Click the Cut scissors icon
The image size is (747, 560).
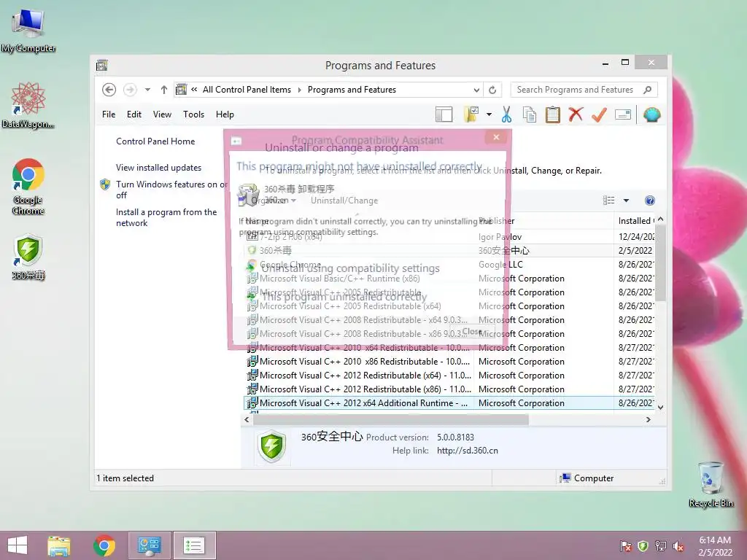(x=506, y=114)
